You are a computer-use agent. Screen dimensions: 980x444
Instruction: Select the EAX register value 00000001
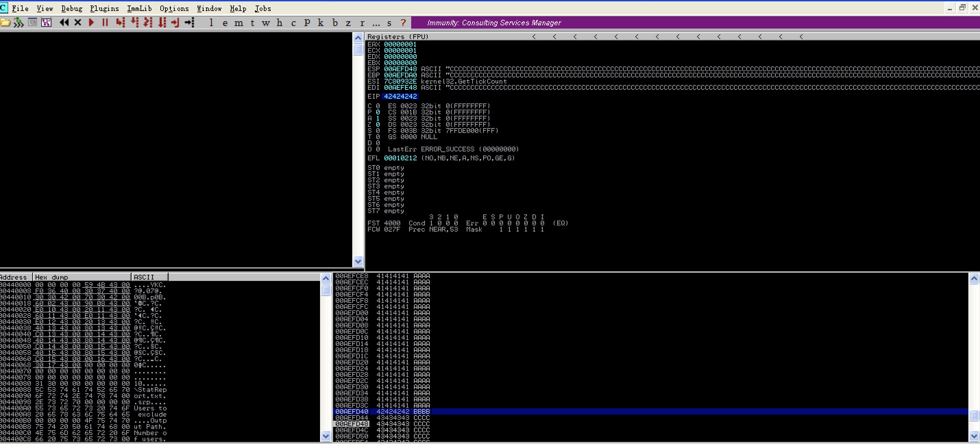tap(400, 45)
